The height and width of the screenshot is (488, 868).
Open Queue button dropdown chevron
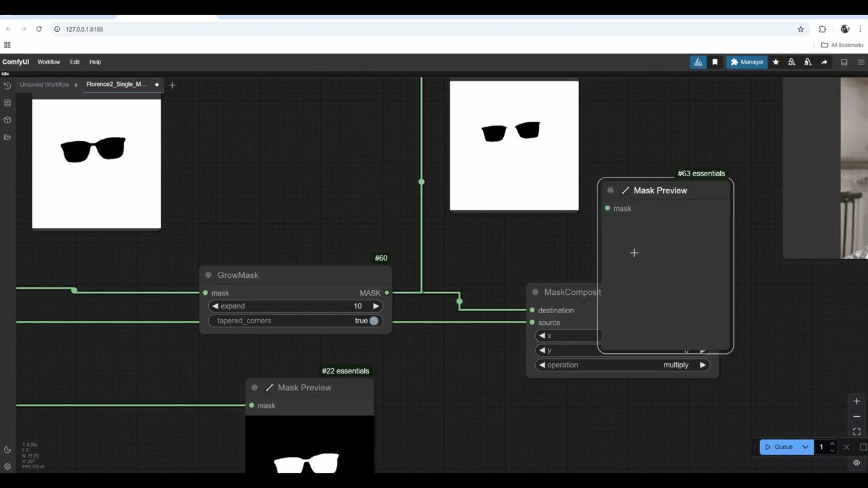805,447
